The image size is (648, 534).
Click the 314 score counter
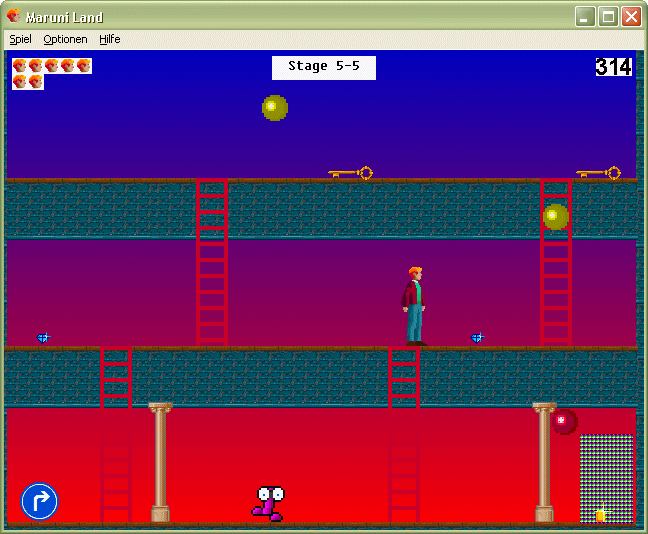pos(613,67)
